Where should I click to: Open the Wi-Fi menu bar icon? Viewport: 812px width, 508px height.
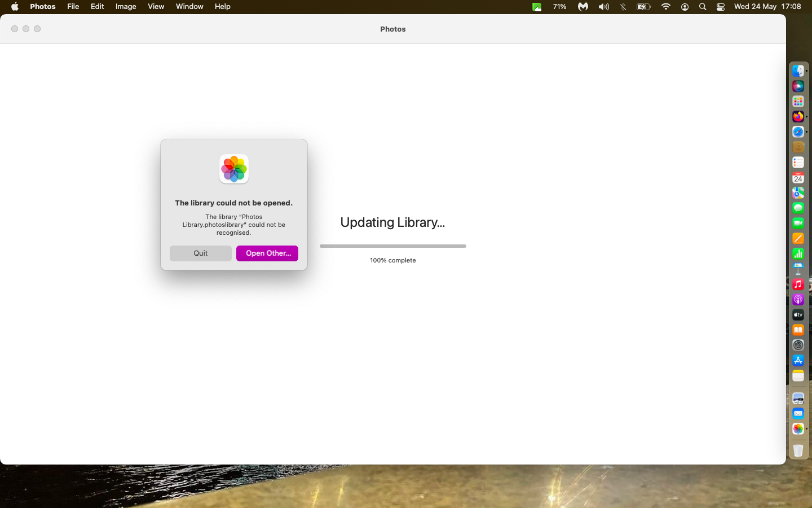tap(666, 7)
